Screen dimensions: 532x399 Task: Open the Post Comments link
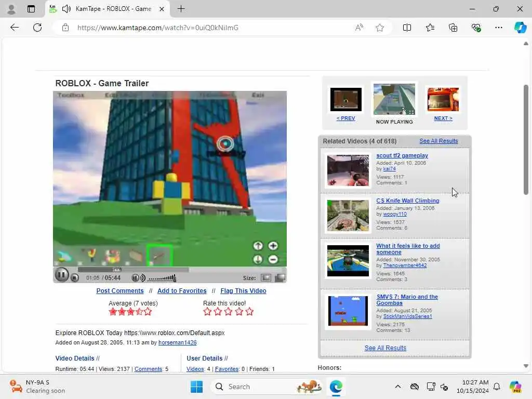click(120, 291)
